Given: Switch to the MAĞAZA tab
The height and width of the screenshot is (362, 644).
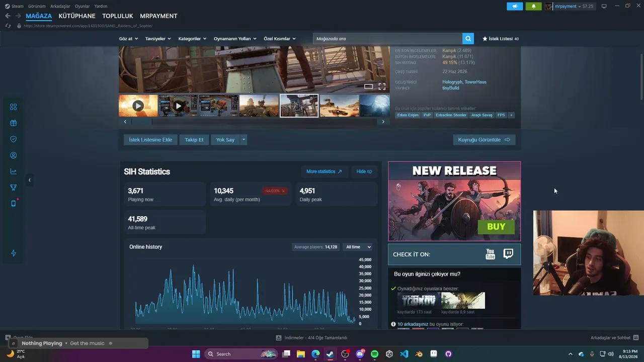Looking at the screenshot, I should click(x=39, y=16).
